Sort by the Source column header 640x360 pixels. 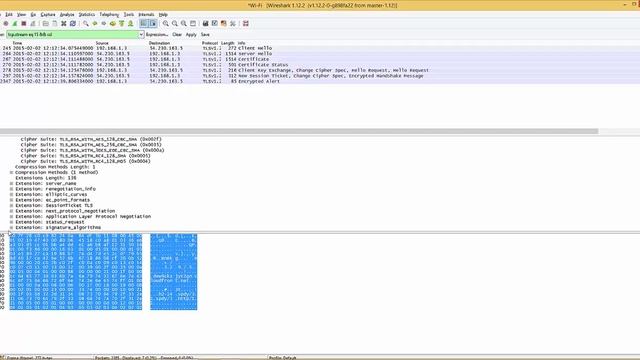102,43
